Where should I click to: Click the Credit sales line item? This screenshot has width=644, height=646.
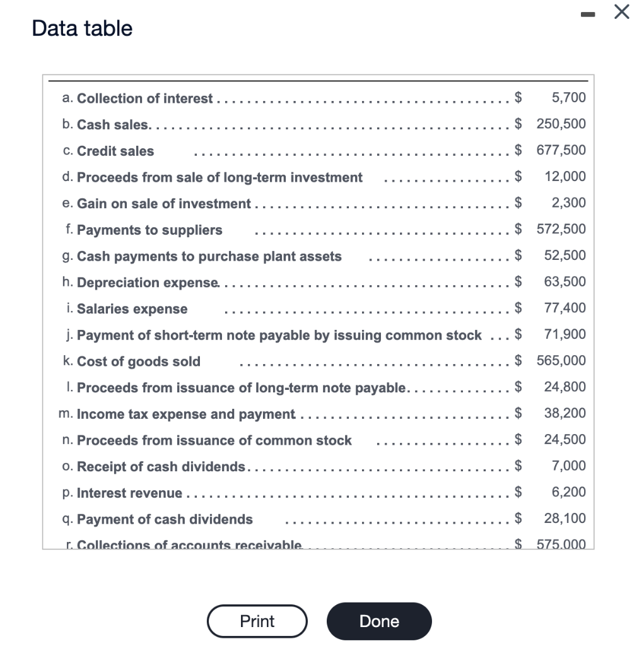tap(115, 151)
